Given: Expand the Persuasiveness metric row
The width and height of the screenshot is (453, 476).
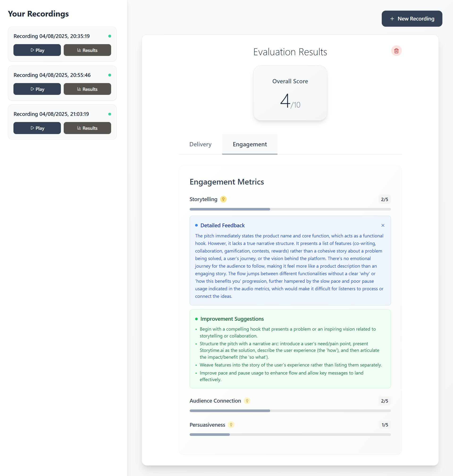Looking at the screenshot, I should click(x=207, y=425).
